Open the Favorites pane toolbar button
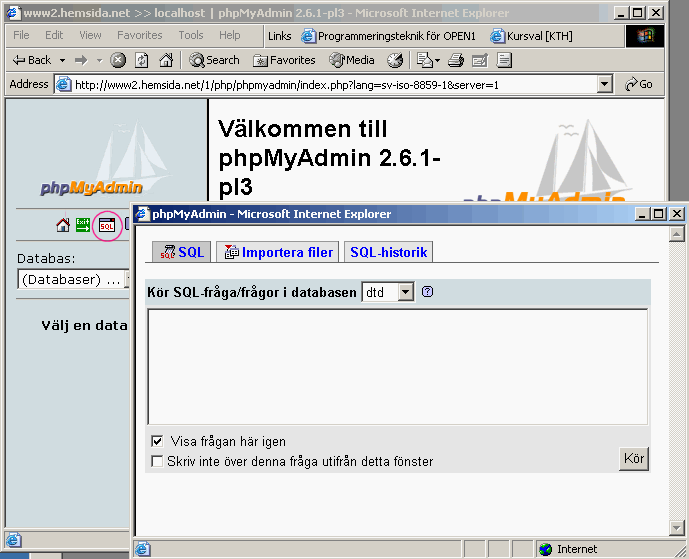This screenshot has width=689, height=559. click(284, 60)
